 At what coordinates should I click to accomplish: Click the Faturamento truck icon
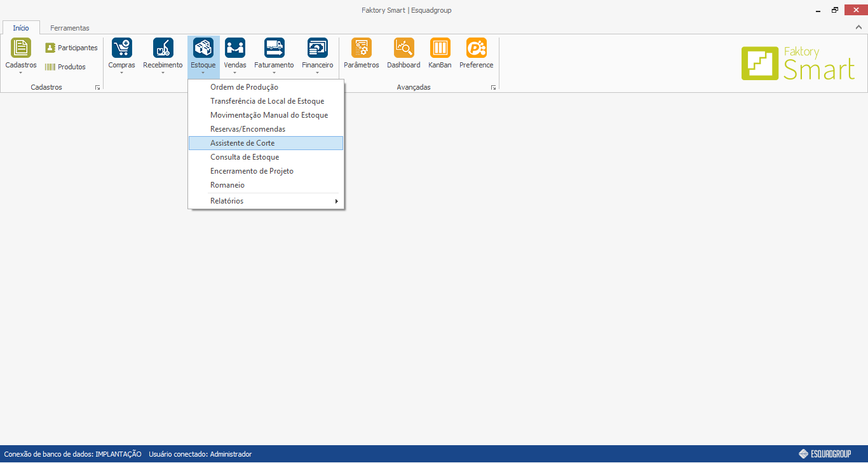pyautogui.click(x=274, y=48)
